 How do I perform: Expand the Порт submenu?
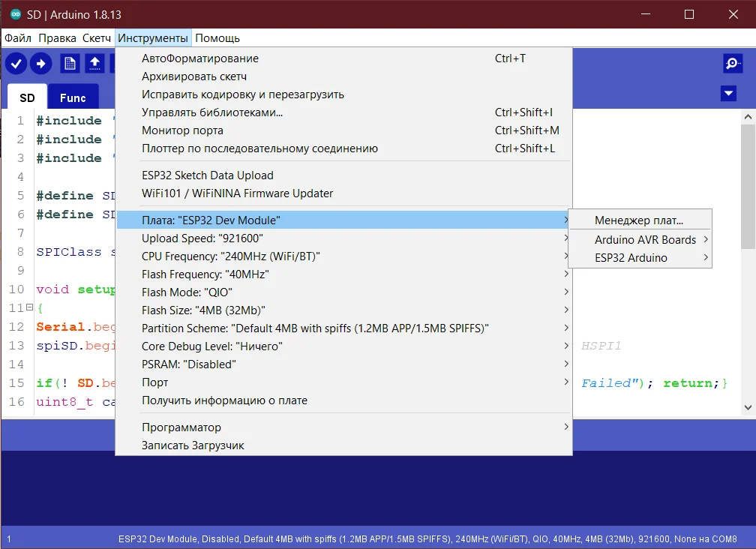click(x=344, y=382)
